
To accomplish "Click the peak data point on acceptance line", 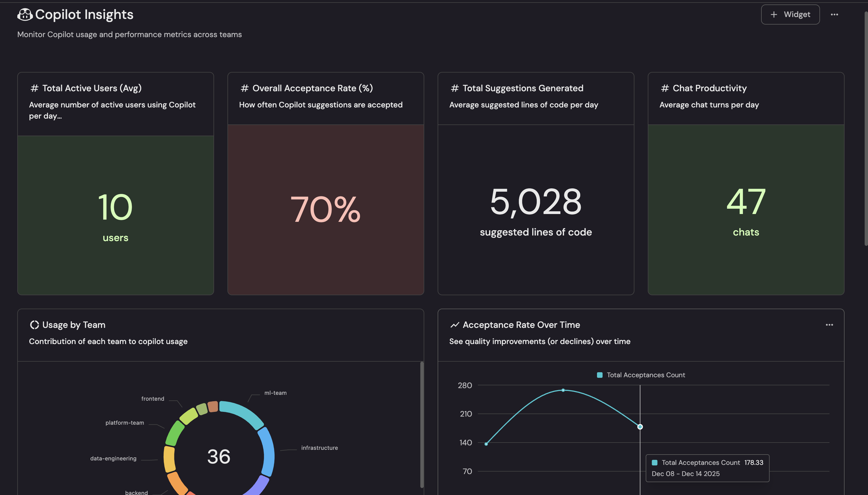I will 563,390.
